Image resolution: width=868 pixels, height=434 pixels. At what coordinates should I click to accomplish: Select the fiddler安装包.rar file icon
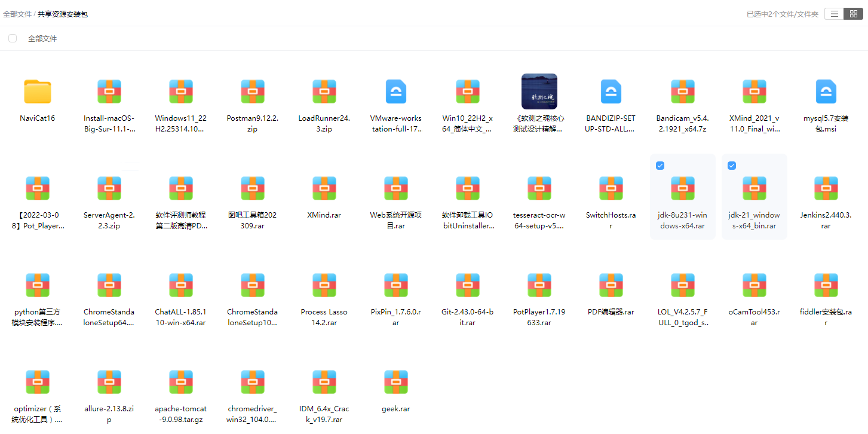pos(826,285)
